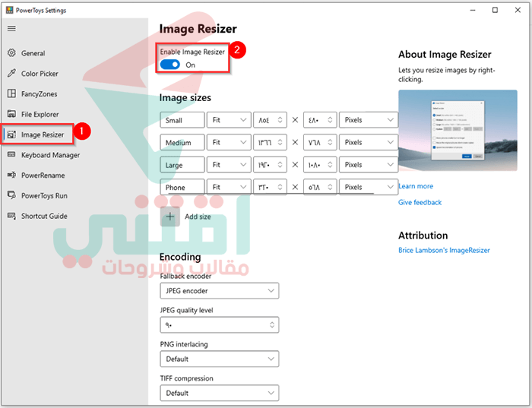Click the About Image Resizer preview image

tap(458, 130)
